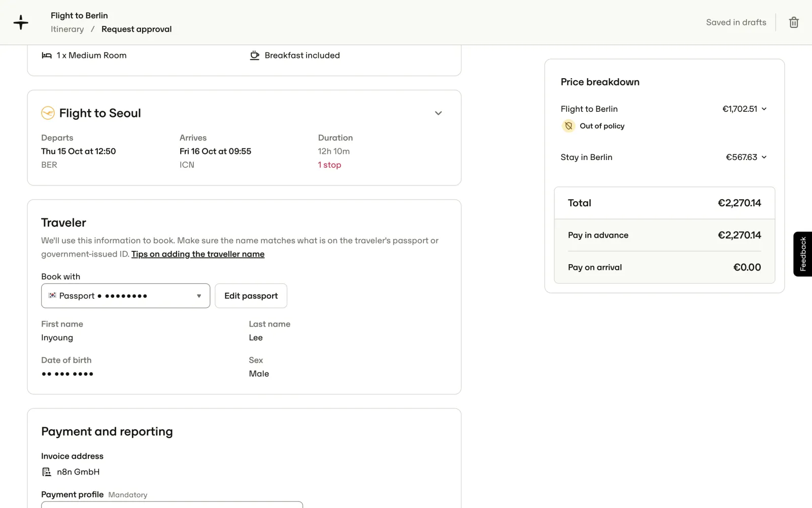Open the Feedback side tab
The height and width of the screenshot is (508, 812).
click(x=803, y=254)
